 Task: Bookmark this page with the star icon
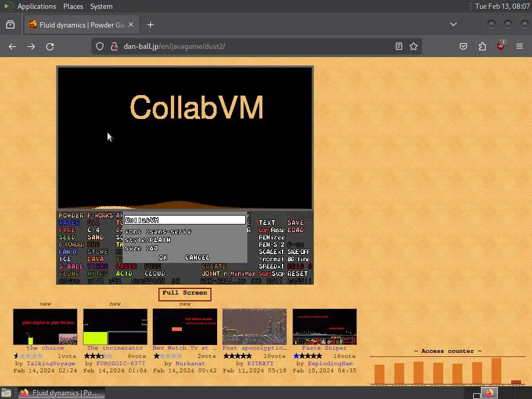click(413, 46)
